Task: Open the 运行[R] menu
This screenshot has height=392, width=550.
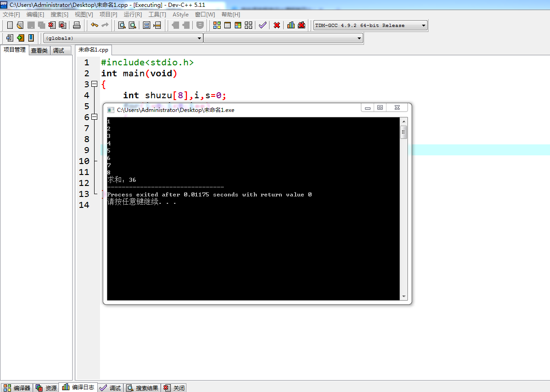Action: point(133,15)
